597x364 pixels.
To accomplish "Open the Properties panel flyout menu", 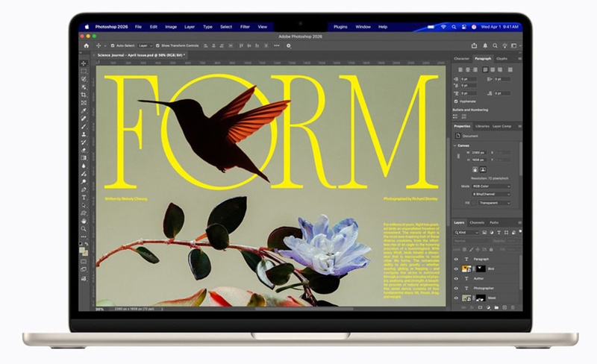I will [519, 126].
